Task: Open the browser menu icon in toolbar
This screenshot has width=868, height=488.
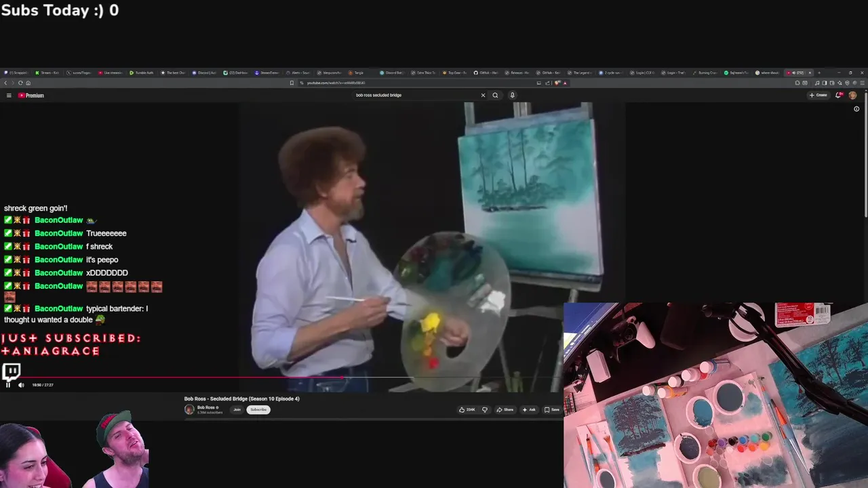Action: pos(861,83)
